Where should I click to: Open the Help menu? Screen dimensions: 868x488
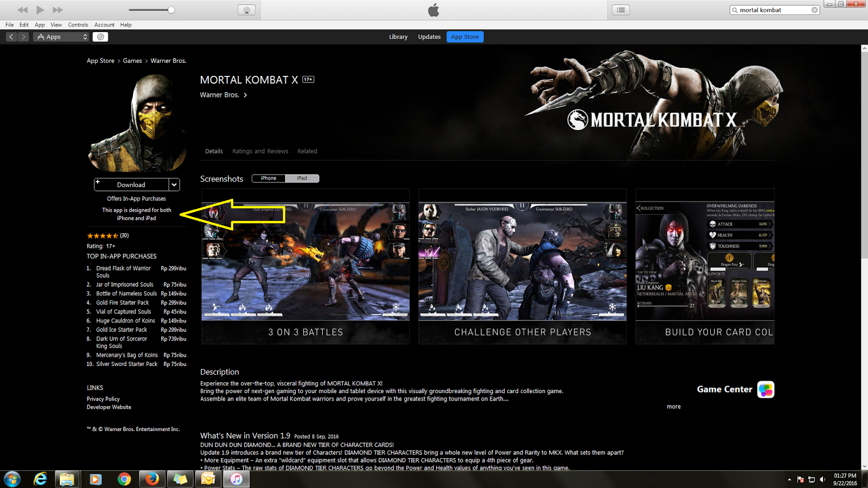[126, 25]
